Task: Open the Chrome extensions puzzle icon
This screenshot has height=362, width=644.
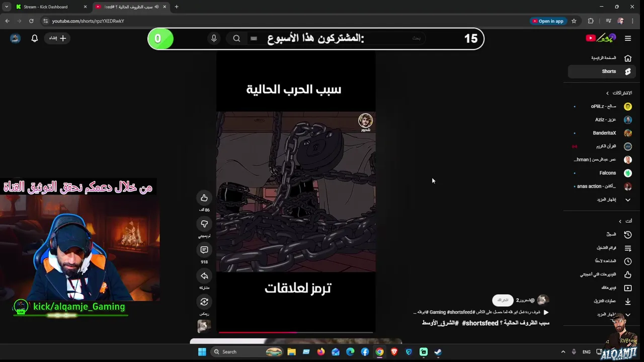Action: (591, 21)
